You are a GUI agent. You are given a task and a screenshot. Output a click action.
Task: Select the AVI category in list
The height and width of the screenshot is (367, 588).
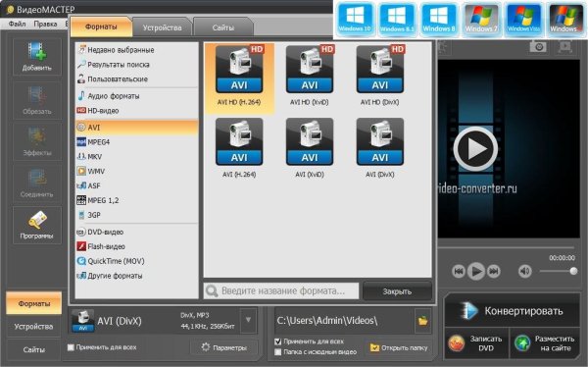click(x=136, y=128)
